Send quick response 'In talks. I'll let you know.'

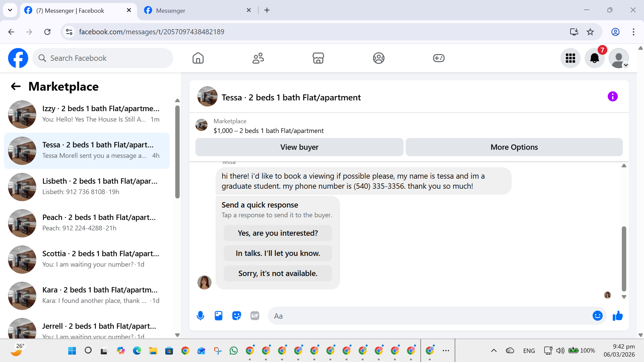click(x=278, y=253)
